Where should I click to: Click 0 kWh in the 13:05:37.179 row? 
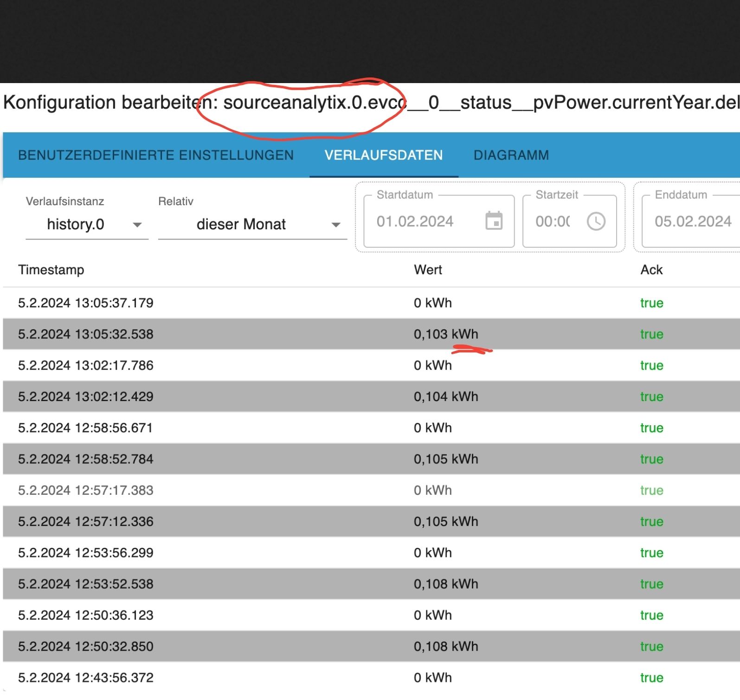pyautogui.click(x=433, y=303)
